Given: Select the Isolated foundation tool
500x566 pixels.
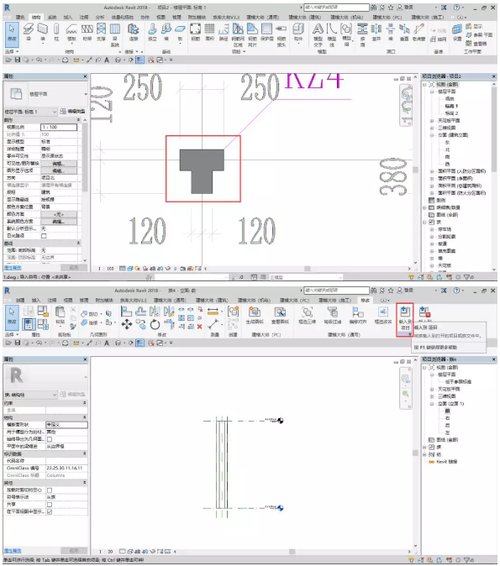Looking at the screenshot, I should click(x=153, y=32).
